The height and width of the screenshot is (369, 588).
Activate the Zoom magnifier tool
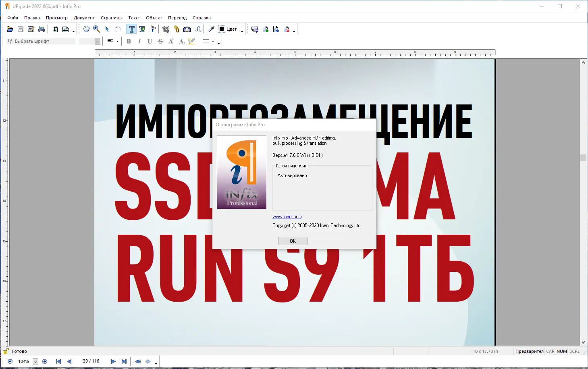[x=96, y=29]
